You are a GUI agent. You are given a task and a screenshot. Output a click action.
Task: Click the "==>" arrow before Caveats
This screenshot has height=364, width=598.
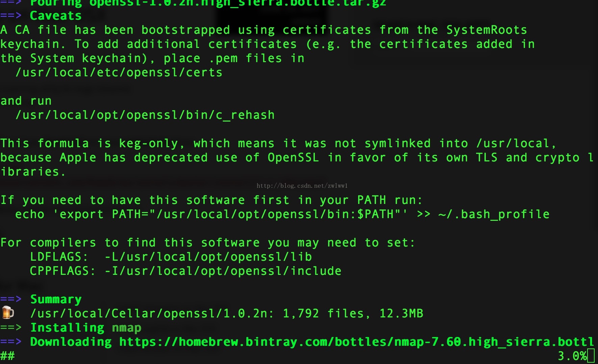pyautogui.click(x=11, y=16)
